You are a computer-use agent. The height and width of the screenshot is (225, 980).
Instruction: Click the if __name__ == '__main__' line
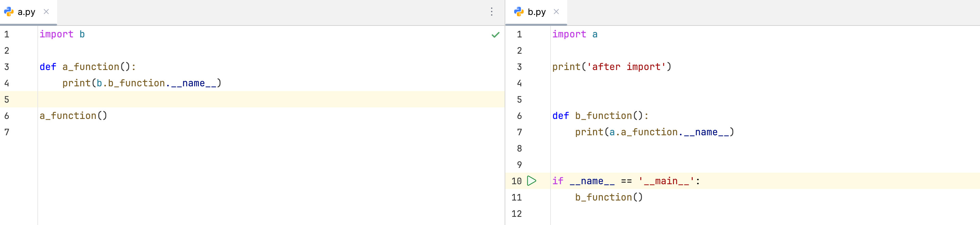[626, 181]
